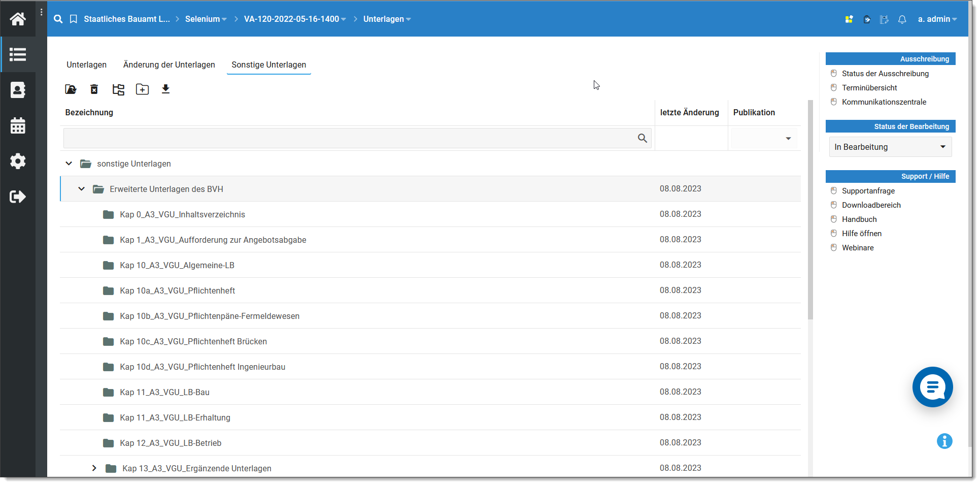Click the logout arrow sidebar icon
The image size is (980, 485).
pyautogui.click(x=18, y=197)
